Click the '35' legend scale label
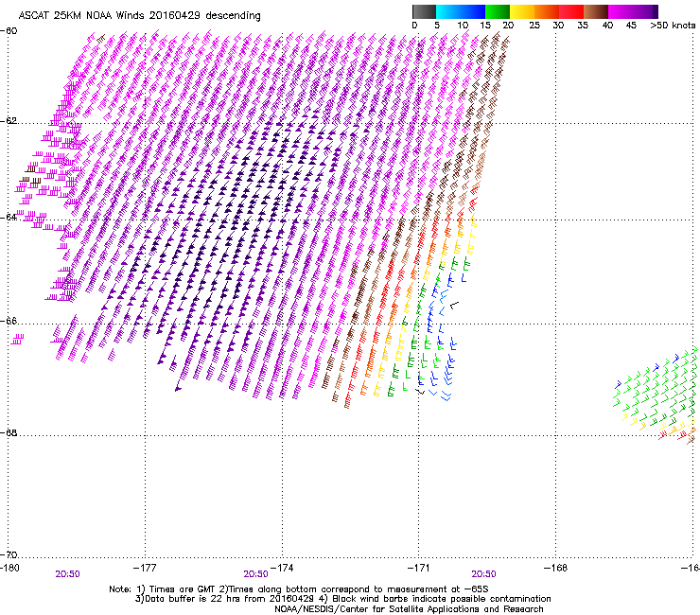The image size is (700, 615). click(583, 26)
